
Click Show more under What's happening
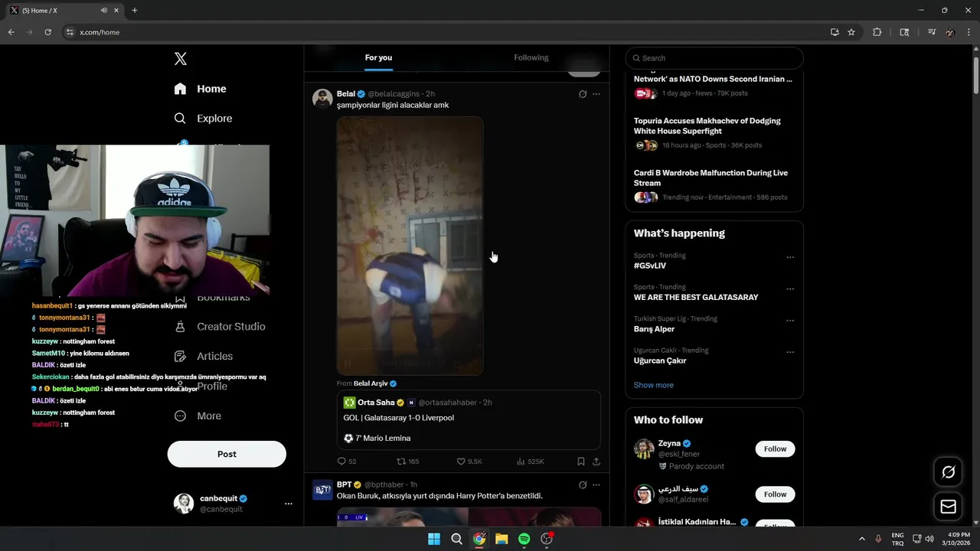click(x=654, y=385)
